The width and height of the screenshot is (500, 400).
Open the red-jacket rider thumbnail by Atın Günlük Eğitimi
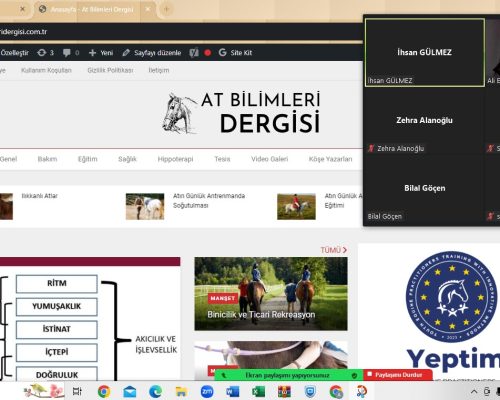[296, 206]
